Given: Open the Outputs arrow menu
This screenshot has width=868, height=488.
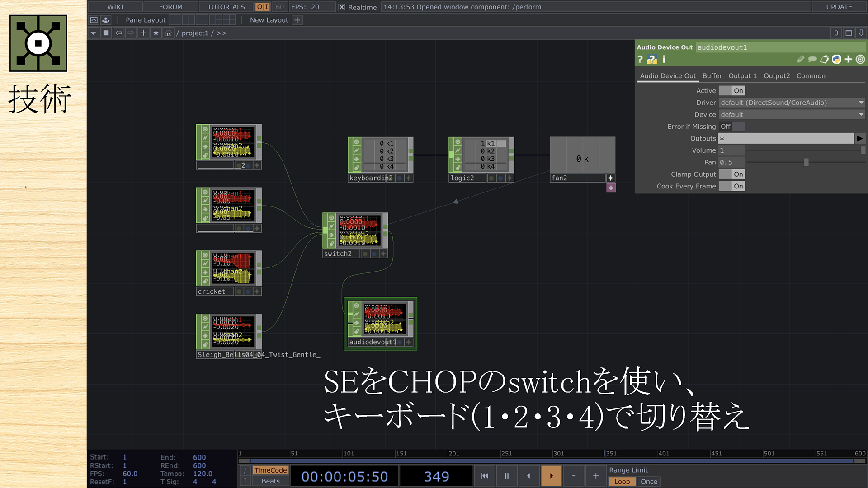Looking at the screenshot, I should 859,138.
